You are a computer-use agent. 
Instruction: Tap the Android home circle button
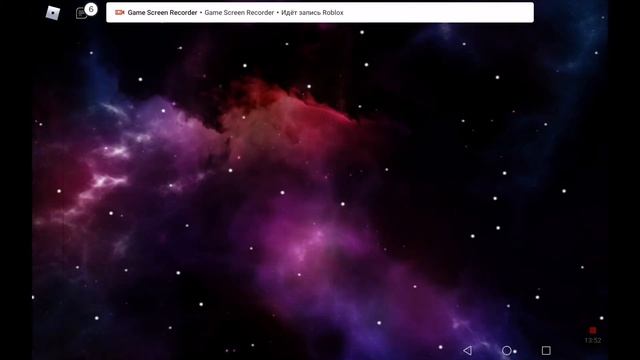[x=507, y=350]
